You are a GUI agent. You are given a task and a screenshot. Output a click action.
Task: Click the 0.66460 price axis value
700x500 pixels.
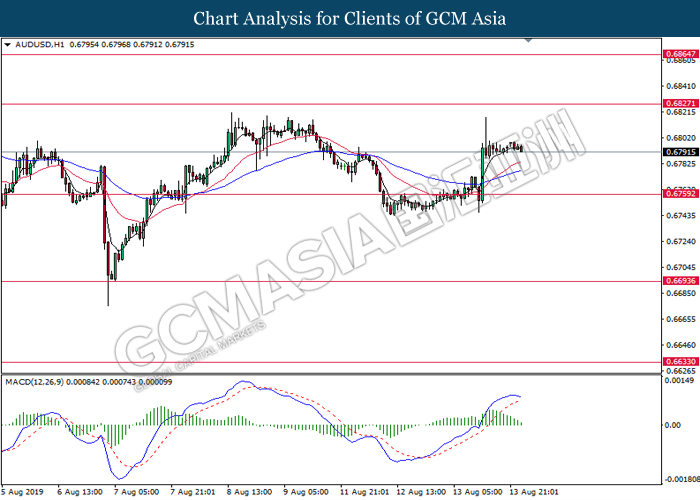[x=681, y=345]
